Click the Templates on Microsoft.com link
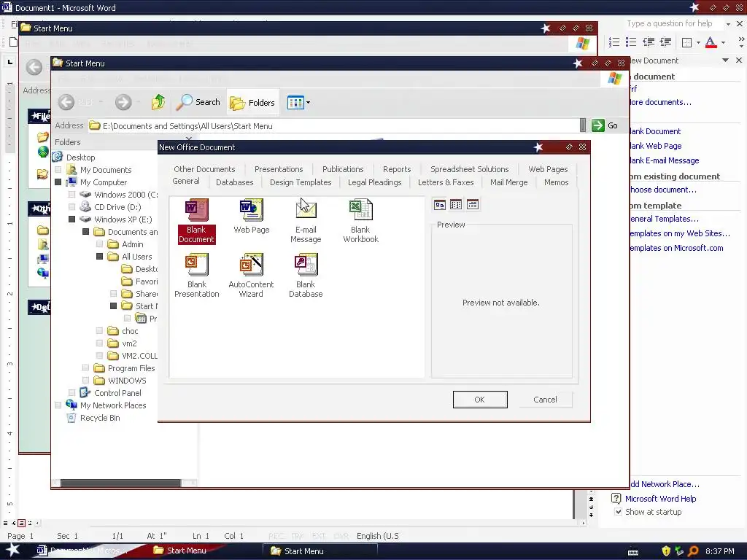747x560 pixels. pyautogui.click(x=676, y=248)
